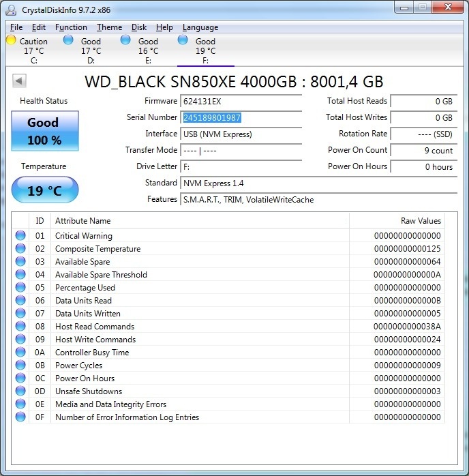Open the File menu

[16, 27]
